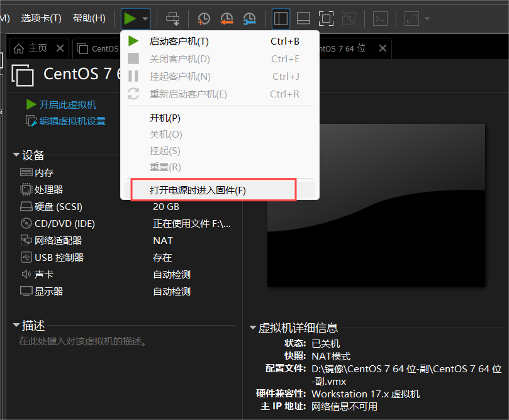Image resolution: width=509 pixels, height=420 pixels.
Task: Toggle the thumbnail bar view icon
Action: 303,18
